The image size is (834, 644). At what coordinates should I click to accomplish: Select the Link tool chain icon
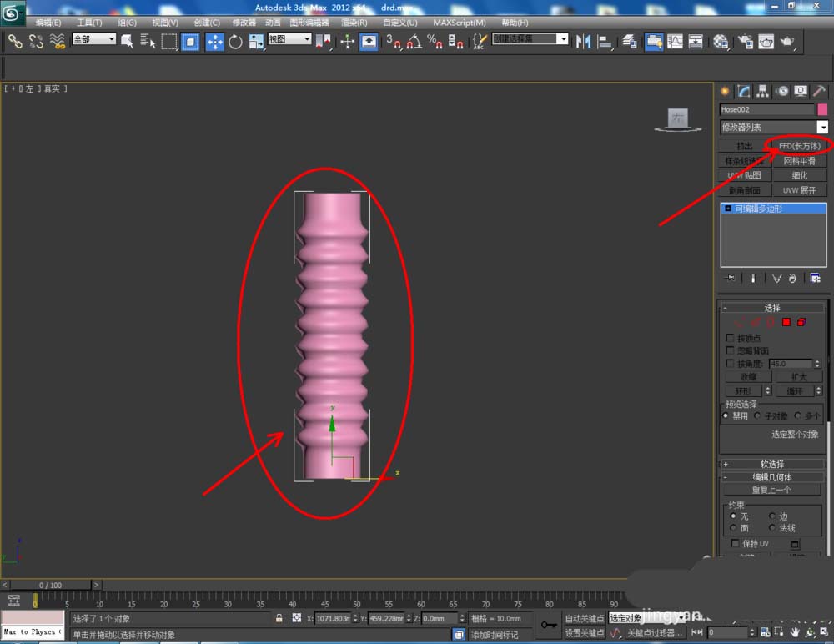pyautogui.click(x=15, y=41)
